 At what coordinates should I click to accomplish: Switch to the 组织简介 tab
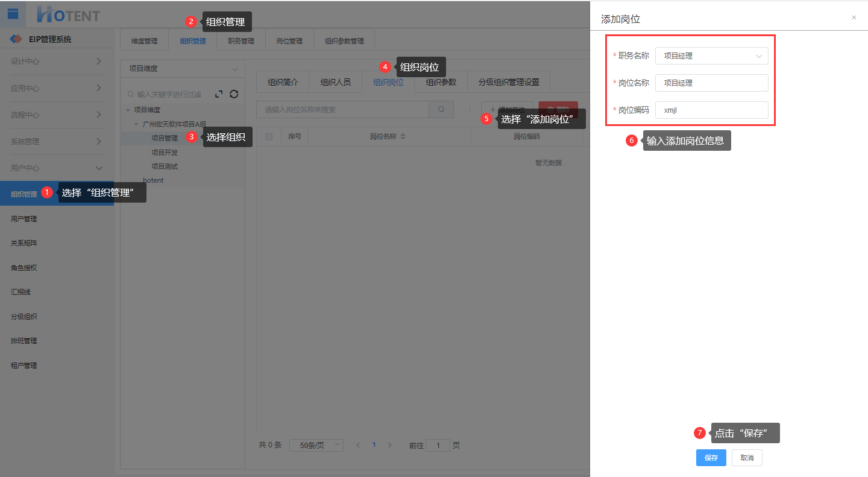coord(283,82)
